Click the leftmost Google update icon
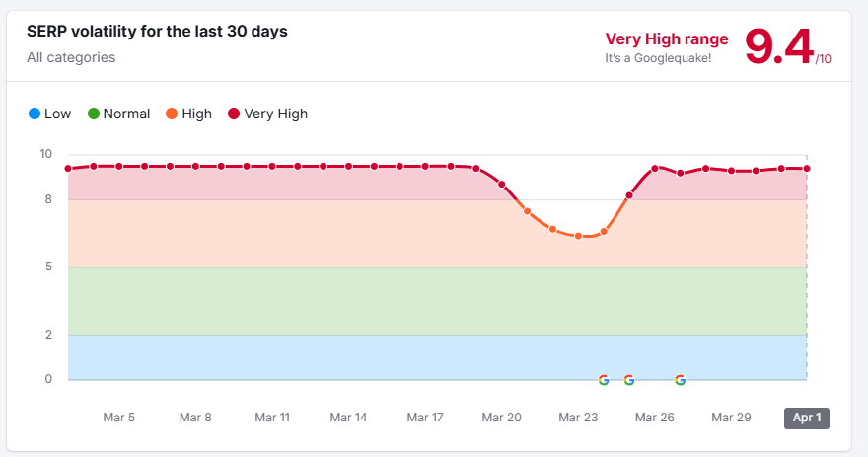The width and height of the screenshot is (868, 457). 604,380
